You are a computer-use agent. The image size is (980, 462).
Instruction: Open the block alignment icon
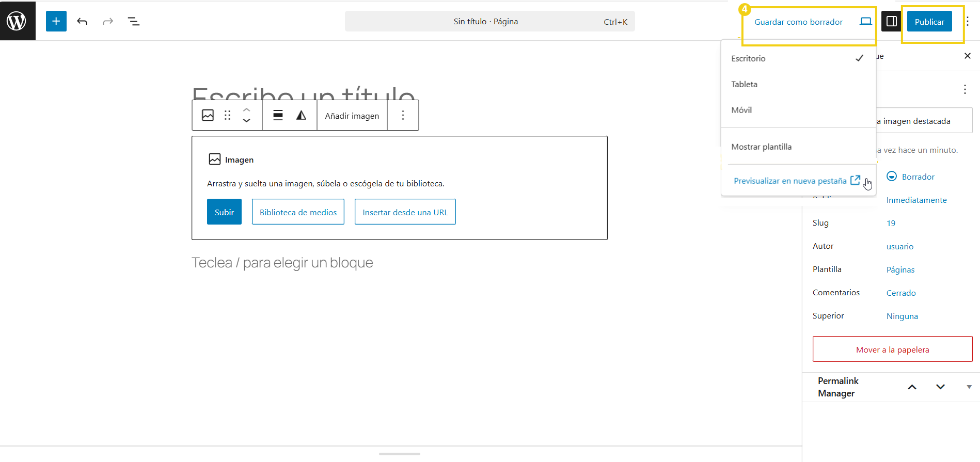(278, 115)
